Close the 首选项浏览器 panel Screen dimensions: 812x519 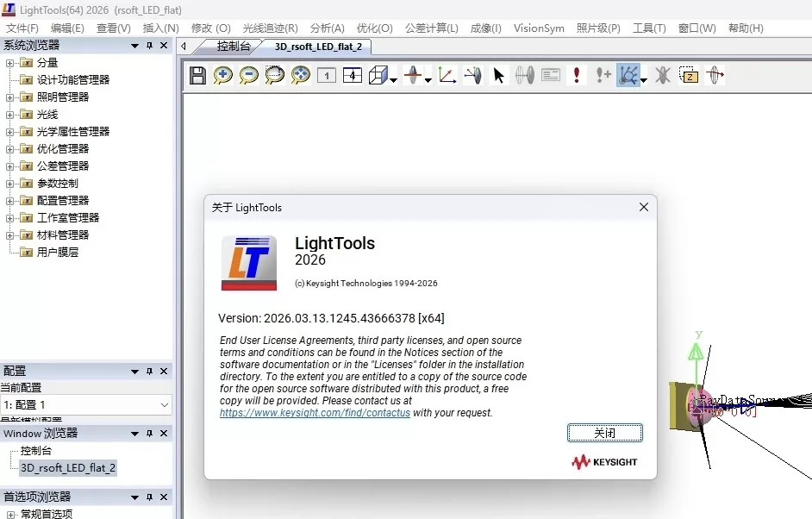[x=164, y=497]
